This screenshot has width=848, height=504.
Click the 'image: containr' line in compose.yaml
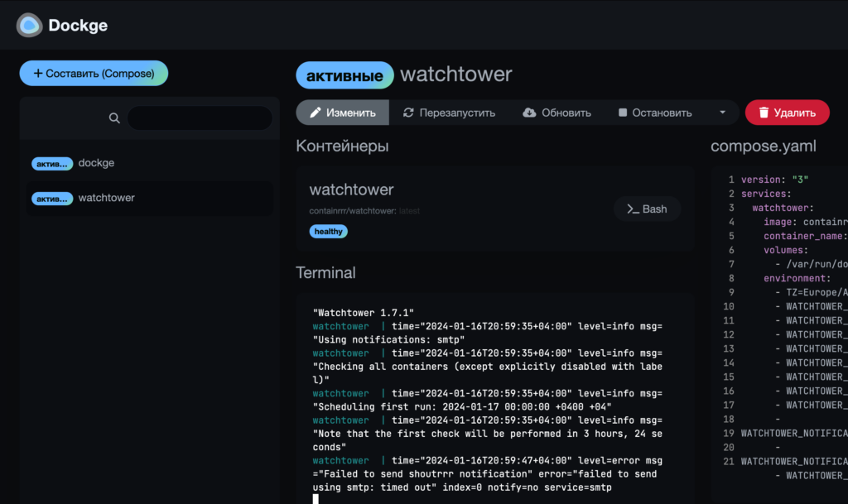click(806, 222)
